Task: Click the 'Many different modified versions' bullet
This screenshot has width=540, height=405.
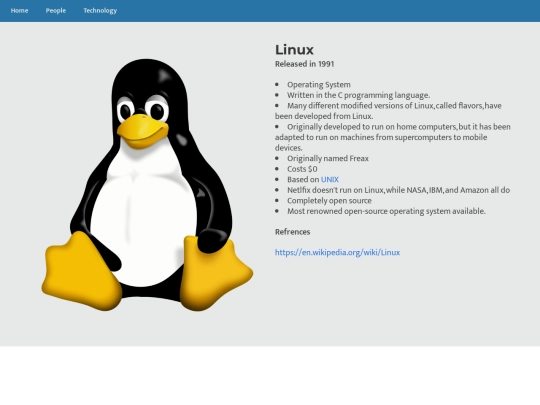Action: (x=388, y=111)
